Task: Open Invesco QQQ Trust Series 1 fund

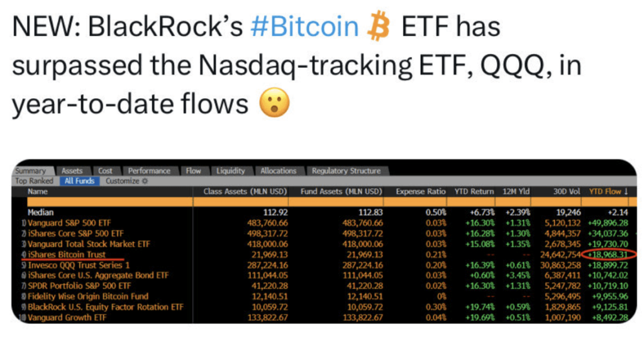Action: pyautogui.click(x=74, y=265)
